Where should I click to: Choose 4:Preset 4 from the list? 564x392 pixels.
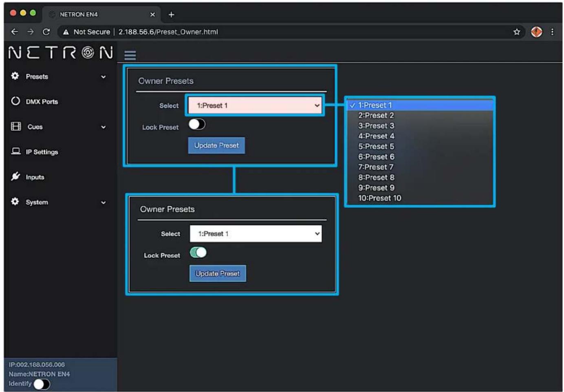pos(420,136)
